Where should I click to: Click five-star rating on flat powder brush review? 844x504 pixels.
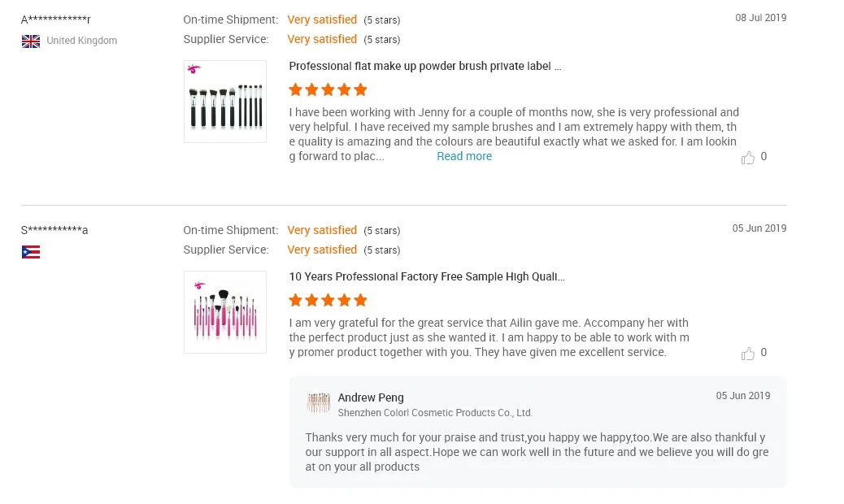[328, 89]
